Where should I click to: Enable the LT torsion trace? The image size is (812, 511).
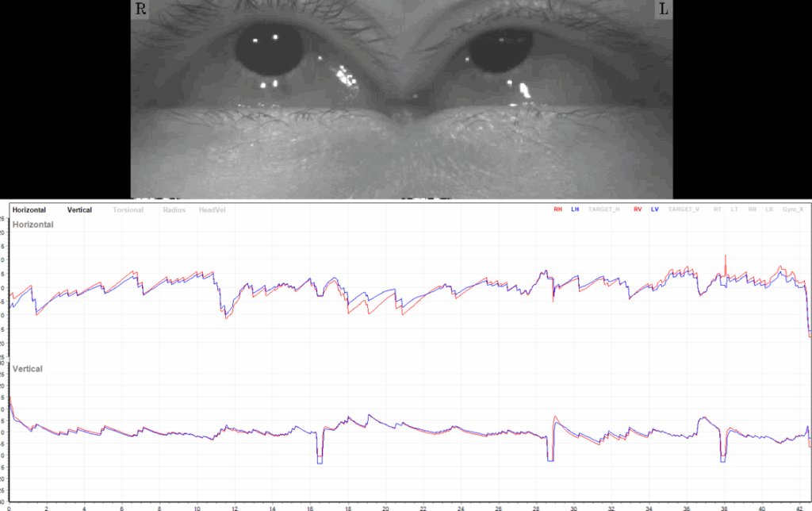pos(733,209)
